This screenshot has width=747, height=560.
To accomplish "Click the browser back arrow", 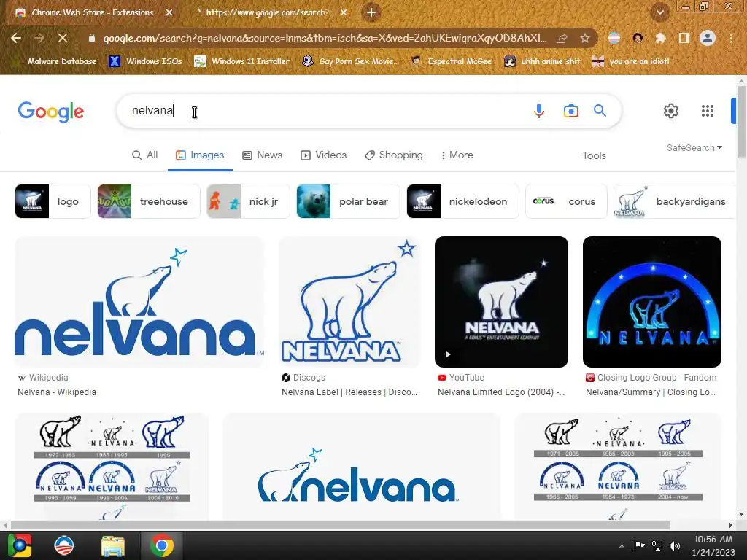I will tap(16, 38).
